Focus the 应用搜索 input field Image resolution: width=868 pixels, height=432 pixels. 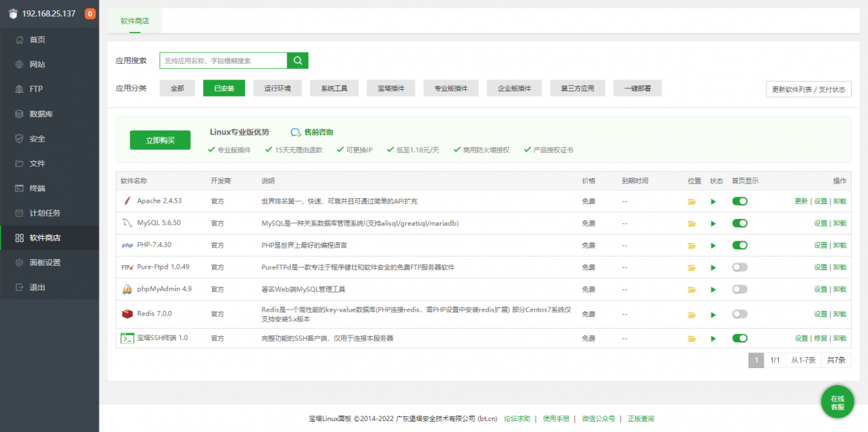223,61
